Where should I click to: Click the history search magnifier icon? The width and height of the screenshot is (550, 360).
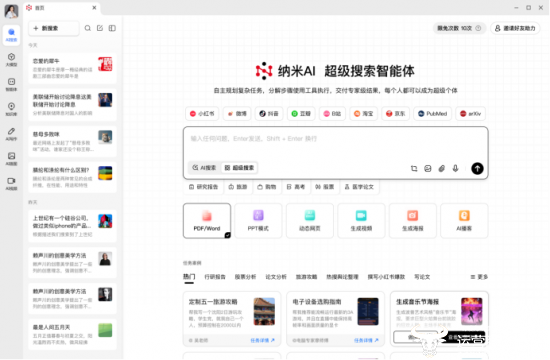88,28
